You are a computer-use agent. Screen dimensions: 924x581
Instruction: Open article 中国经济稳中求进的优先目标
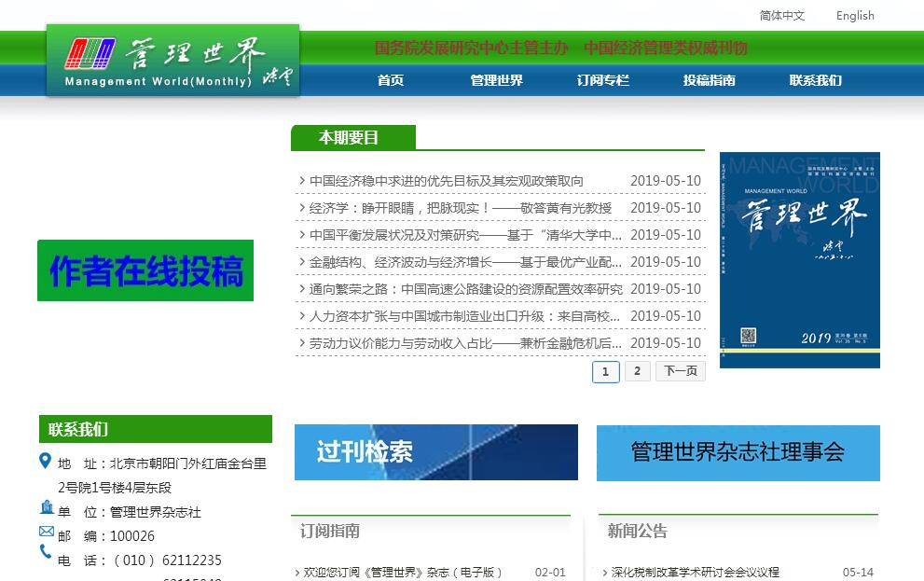447,181
